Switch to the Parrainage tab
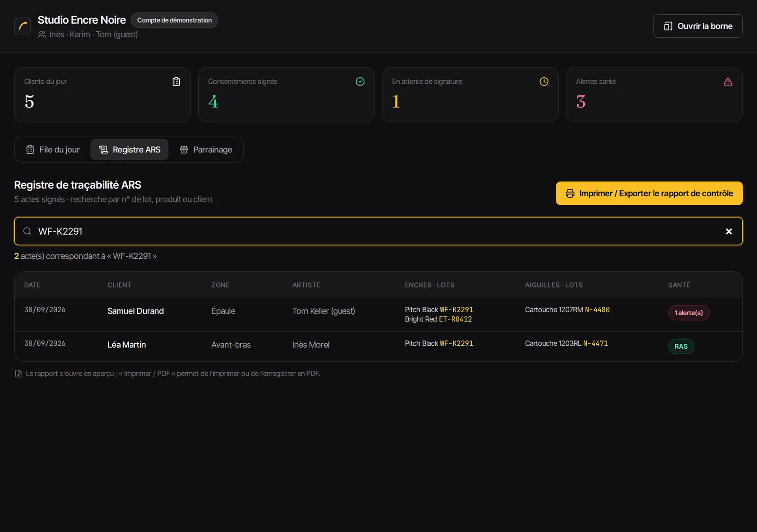 pos(206,150)
